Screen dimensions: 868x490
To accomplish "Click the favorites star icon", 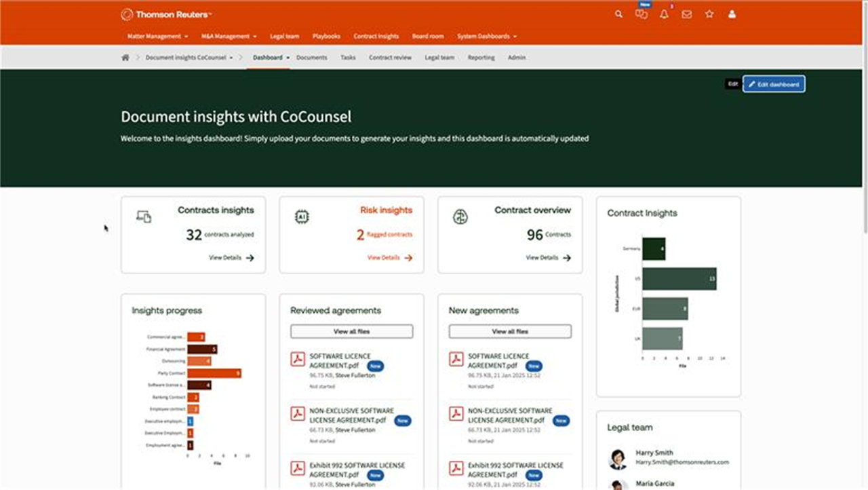I will (x=709, y=14).
